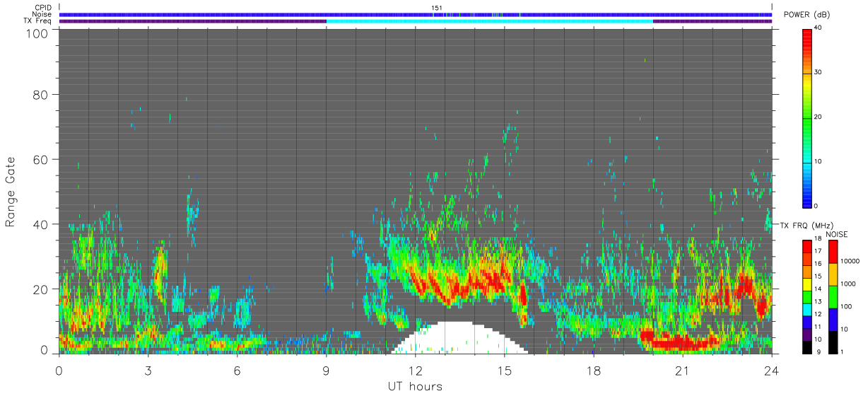Click the NOISE legend title
This screenshot has height=401, width=868.
coord(838,234)
